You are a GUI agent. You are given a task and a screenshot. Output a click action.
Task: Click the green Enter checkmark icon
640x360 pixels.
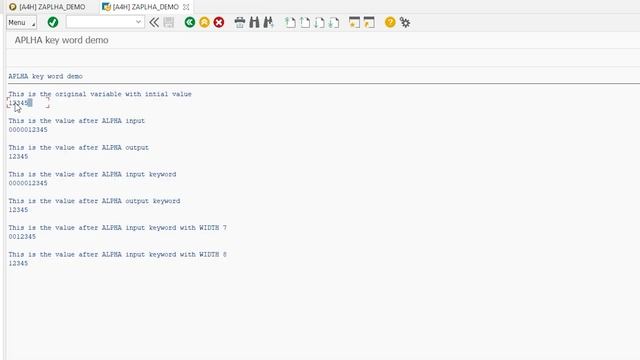(53, 22)
